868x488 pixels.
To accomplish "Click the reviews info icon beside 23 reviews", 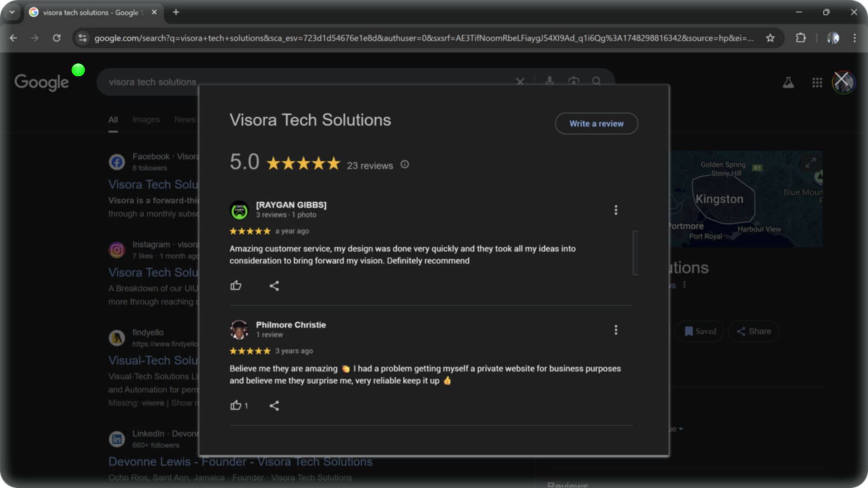I will click(405, 164).
